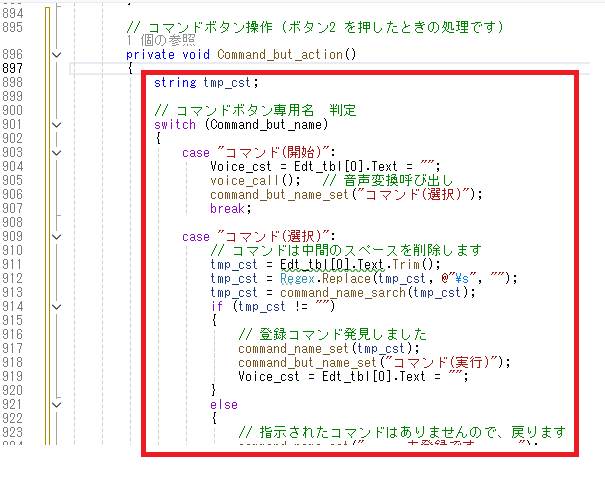
Task: Fold the if block at line 914
Action: tap(56, 306)
